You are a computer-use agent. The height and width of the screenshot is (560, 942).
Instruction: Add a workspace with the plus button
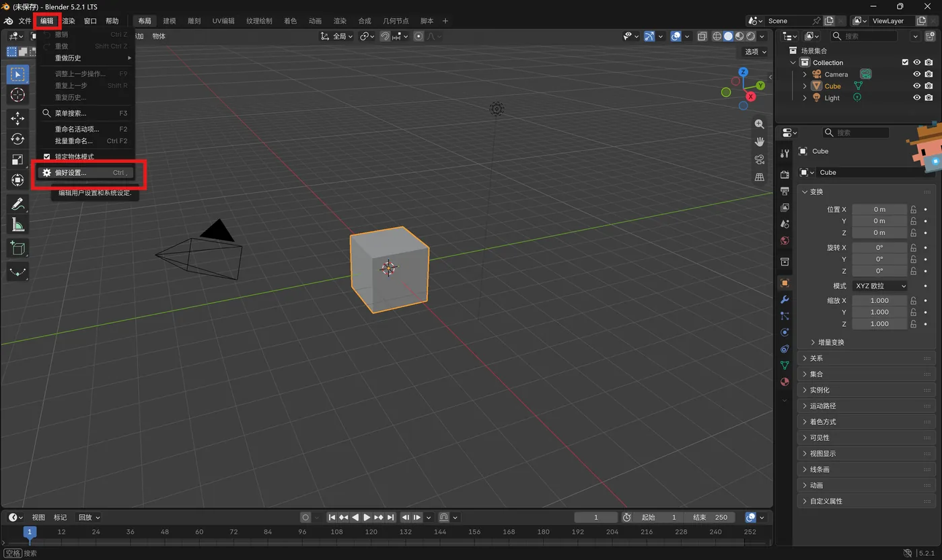pos(445,21)
